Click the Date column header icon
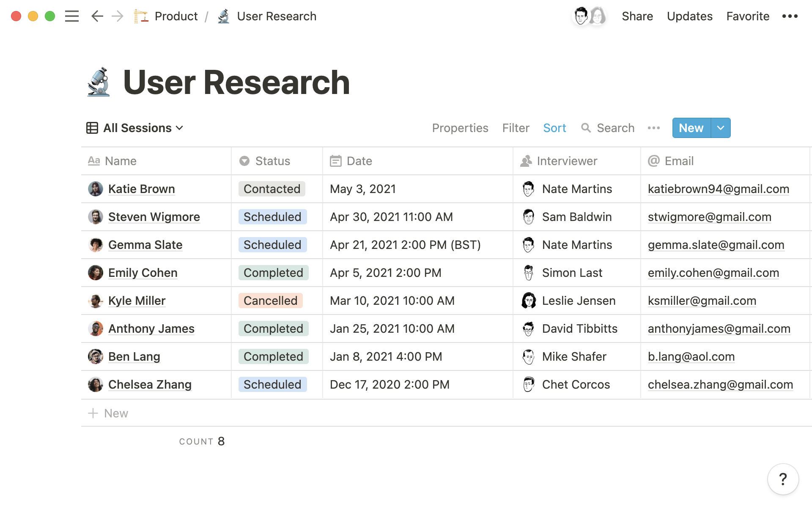 335,161
